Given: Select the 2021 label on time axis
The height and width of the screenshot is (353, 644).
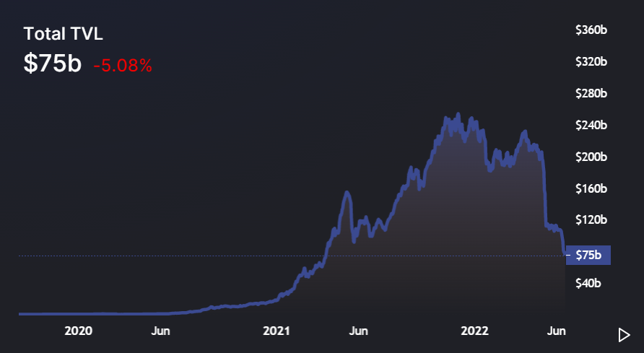Looking at the screenshot, I should (277, 331).
